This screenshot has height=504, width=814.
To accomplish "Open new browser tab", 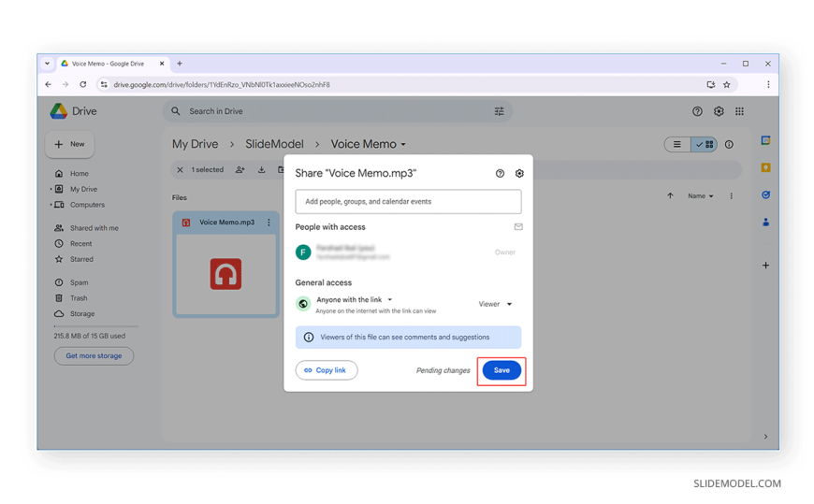I will pyautogui.click(x=180, y=64).
